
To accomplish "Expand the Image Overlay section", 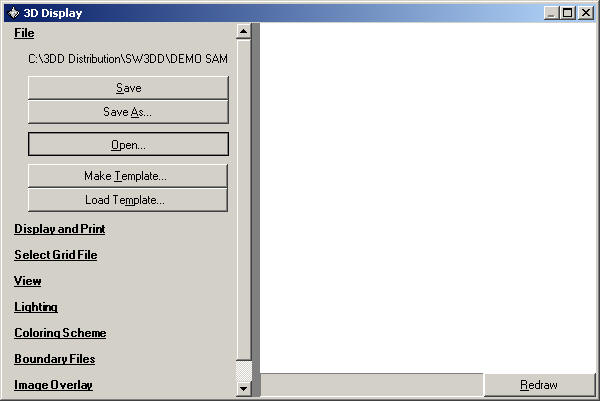I will point(53,385).
